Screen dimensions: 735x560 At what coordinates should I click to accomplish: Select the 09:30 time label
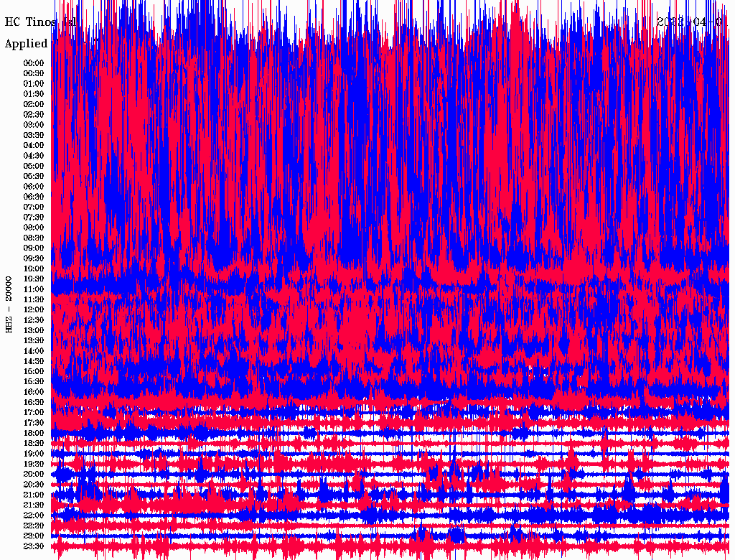[x=34, y=258]
